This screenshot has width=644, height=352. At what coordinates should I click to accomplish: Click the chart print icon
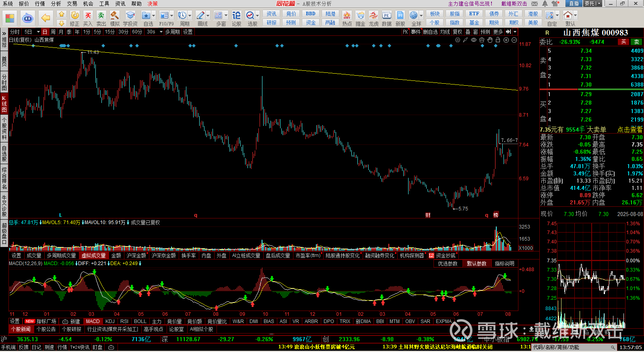482,40
